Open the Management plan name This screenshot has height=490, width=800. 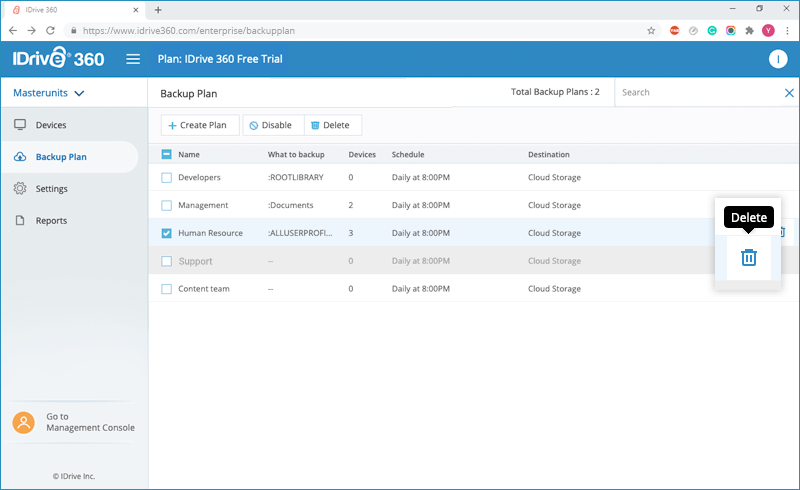[203, 205]
